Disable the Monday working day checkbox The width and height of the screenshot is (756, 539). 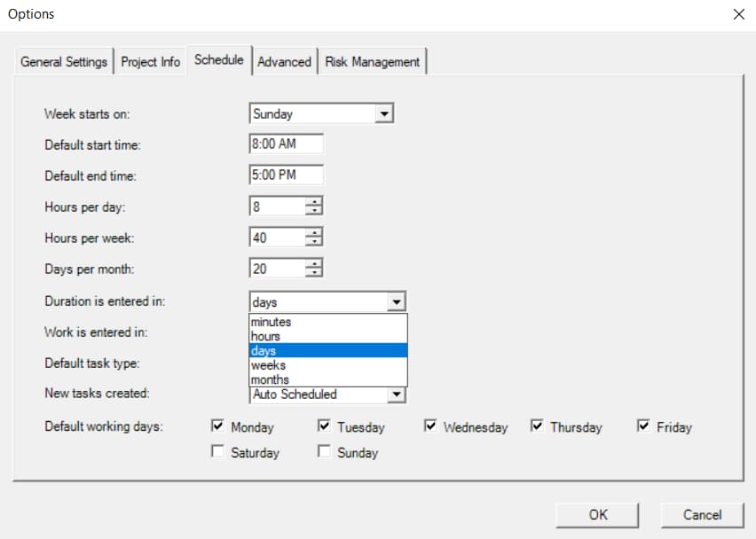pyautogui.click(x=217, y=426)
